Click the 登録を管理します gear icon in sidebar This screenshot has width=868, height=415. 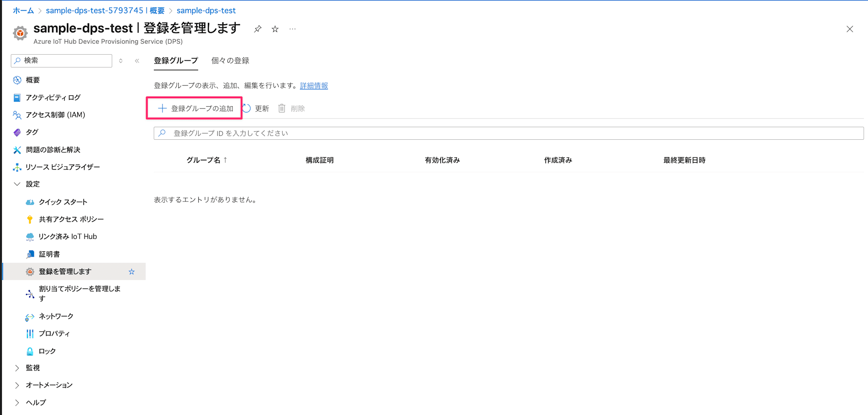[x=30, y=272]
